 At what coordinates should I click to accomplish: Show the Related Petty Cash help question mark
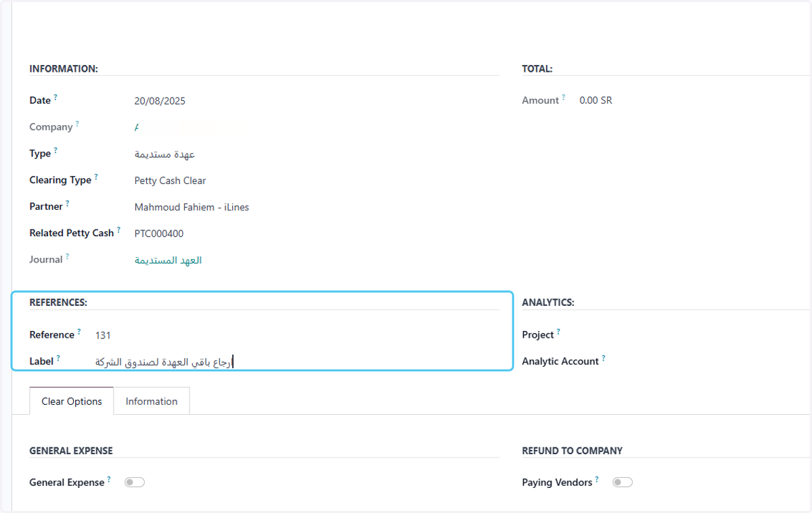click(118, 229)
